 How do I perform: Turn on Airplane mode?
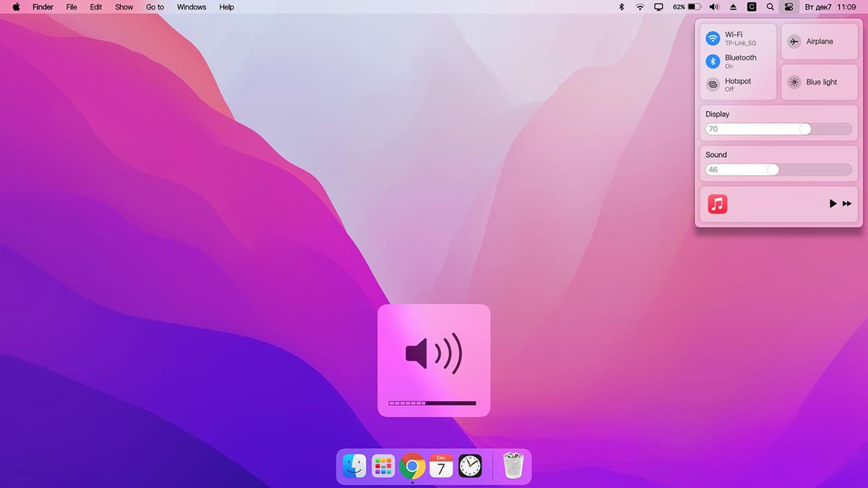794,42
